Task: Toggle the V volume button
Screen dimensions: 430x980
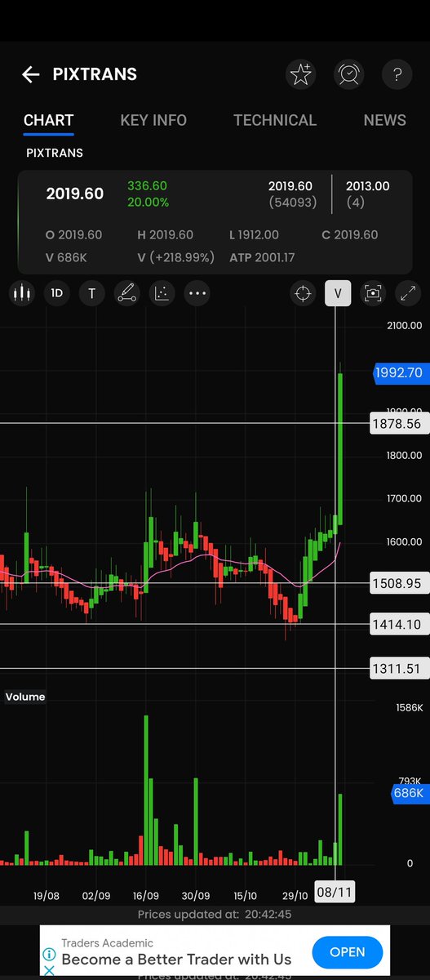Action: click(x=338, y=293)
